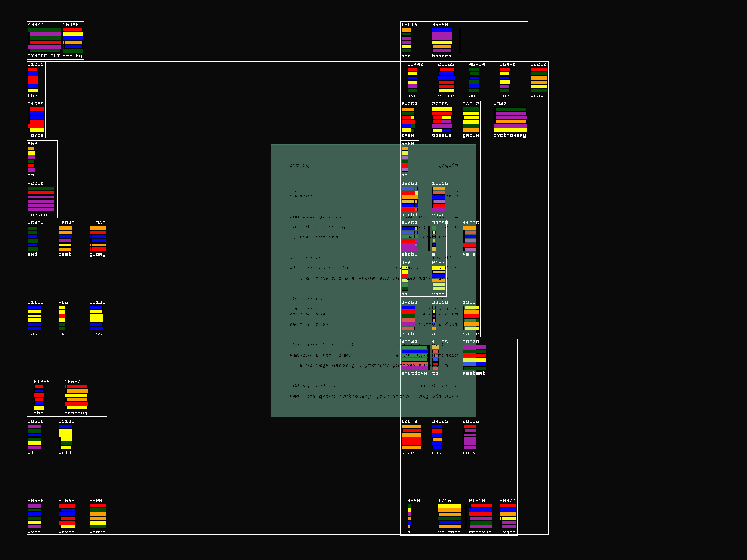The image size is (747, 560).
Task: Select the "grown" color bar block
Action: (471, 119)
